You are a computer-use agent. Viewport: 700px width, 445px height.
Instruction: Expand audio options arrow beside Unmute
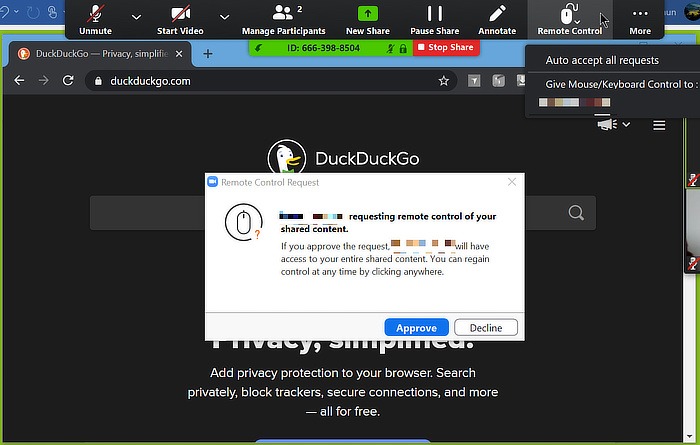[x=137, y=17]
